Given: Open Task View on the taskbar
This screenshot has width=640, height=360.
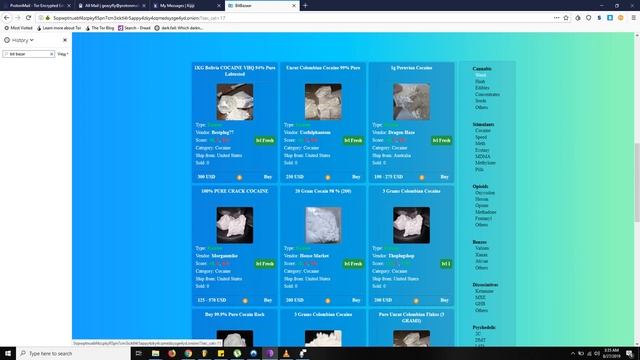Looking at the screenshot, I should [139, 353].
